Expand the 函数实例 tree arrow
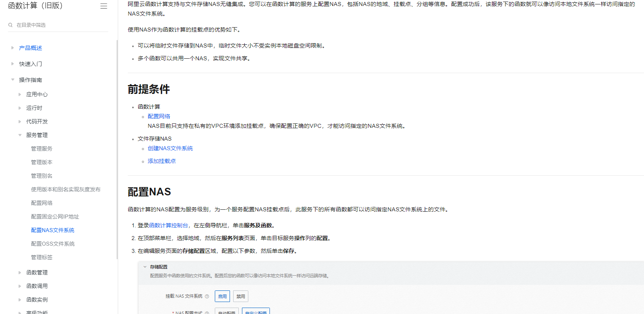 20,300
